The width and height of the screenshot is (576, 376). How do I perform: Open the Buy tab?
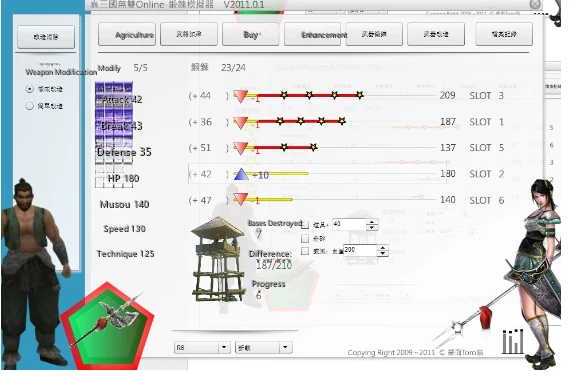pos(251,34)
